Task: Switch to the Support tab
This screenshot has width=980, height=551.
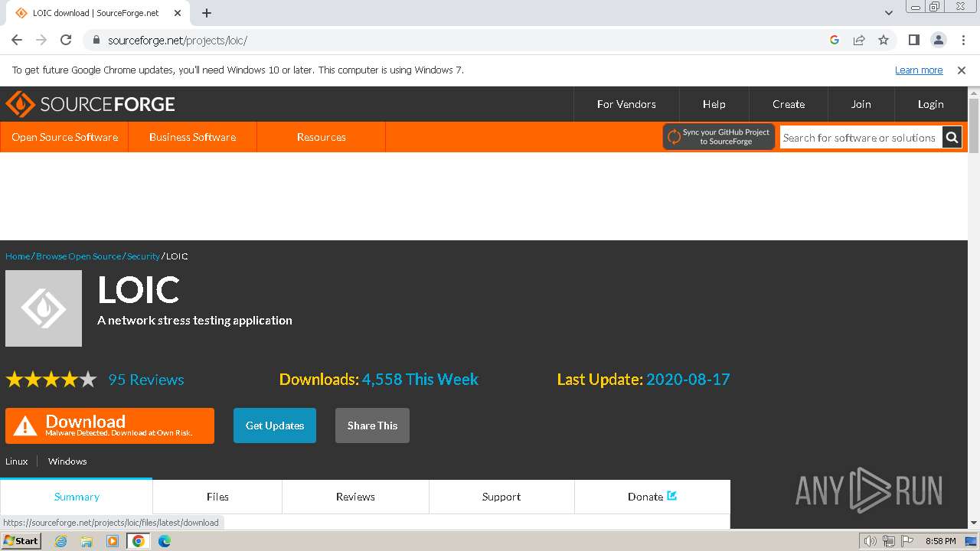Action: click(x=501, y=497)
